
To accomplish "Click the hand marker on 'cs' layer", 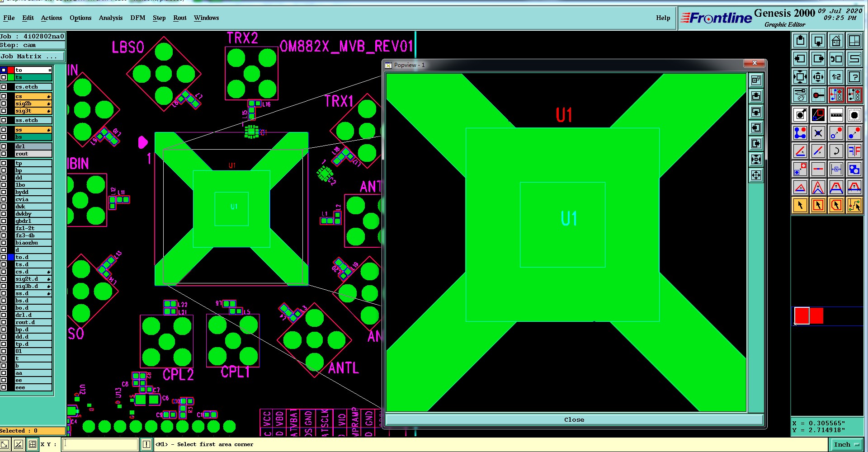I will 49,97.
